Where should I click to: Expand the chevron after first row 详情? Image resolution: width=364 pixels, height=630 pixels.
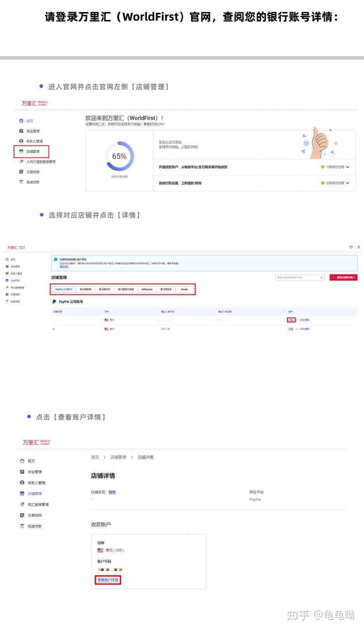[x=297, y=320]
